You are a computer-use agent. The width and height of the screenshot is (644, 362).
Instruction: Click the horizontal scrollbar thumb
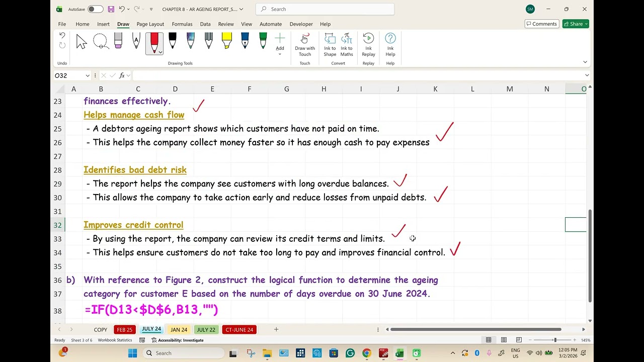476,329
